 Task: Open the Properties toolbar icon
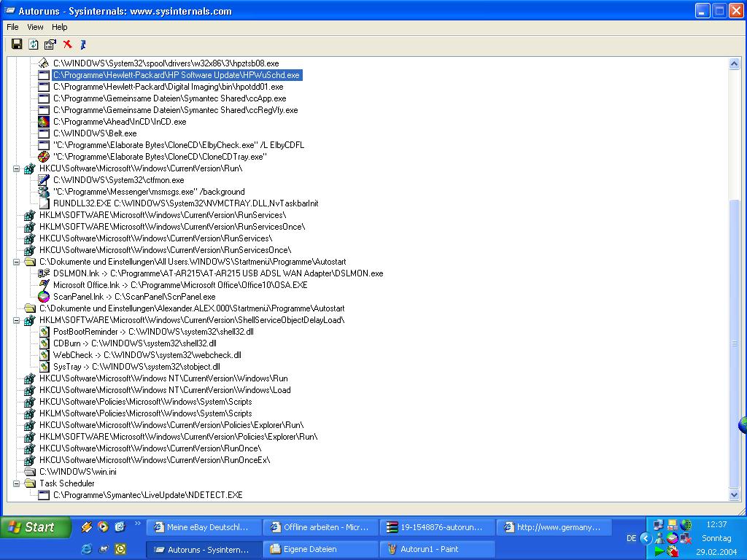[50, 44]
